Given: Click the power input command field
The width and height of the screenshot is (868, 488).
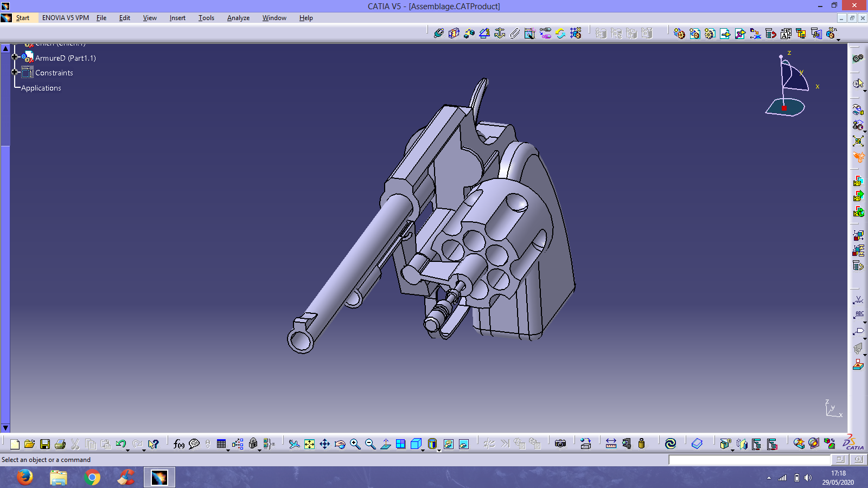Looking at the screenshot, I should (749, 460).
